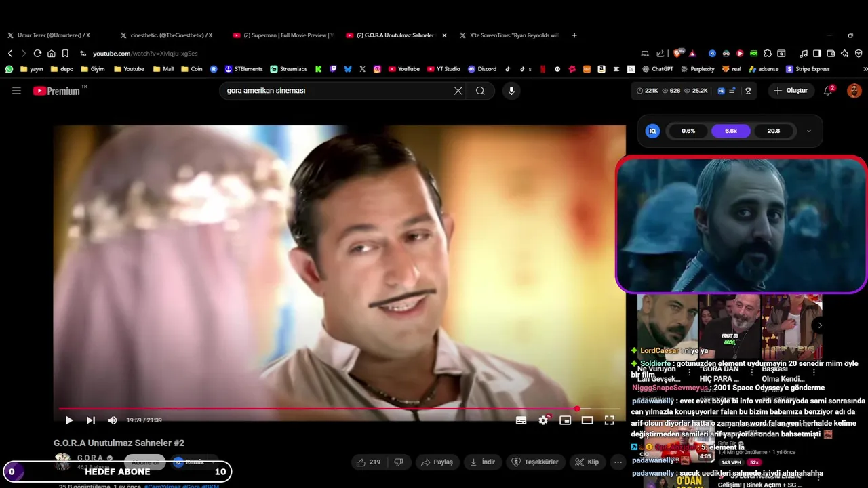This screenshot has height=488, width=868.
Task: Send thanks with Teşekkürler button
Action: point(536,462)
